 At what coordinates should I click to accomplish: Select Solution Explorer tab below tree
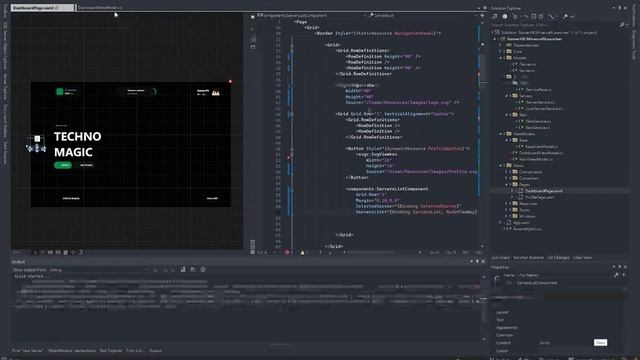pos(528,258)
